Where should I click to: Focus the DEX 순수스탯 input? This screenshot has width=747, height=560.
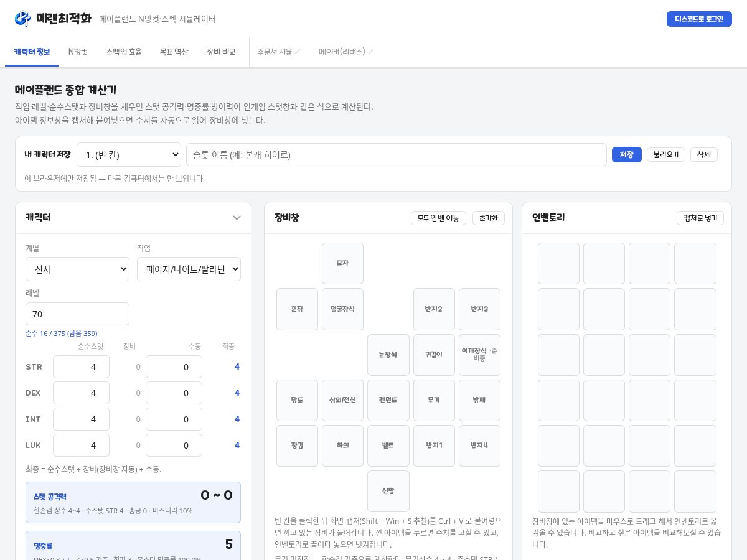[x=81, y=393]
